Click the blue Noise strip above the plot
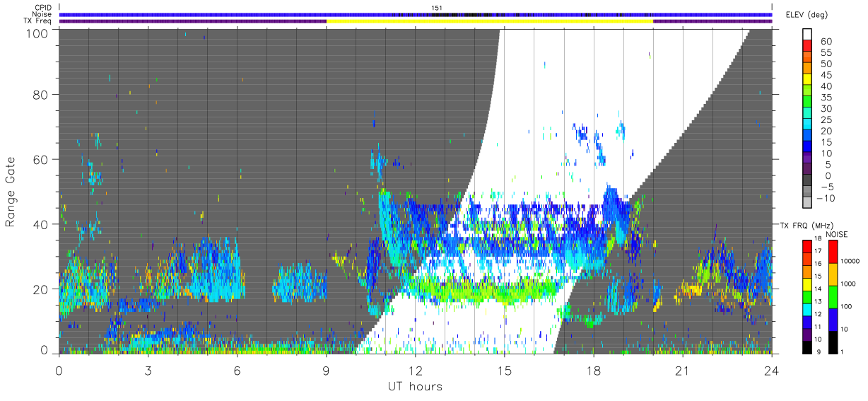 point(416,14)
